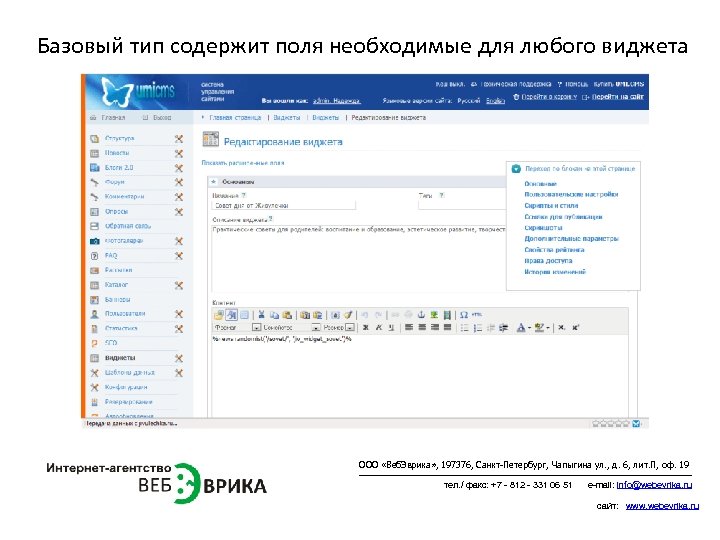Open settings wrench for Новости
This screenshot has height=540, width=720.
click(x=179, y=153)
